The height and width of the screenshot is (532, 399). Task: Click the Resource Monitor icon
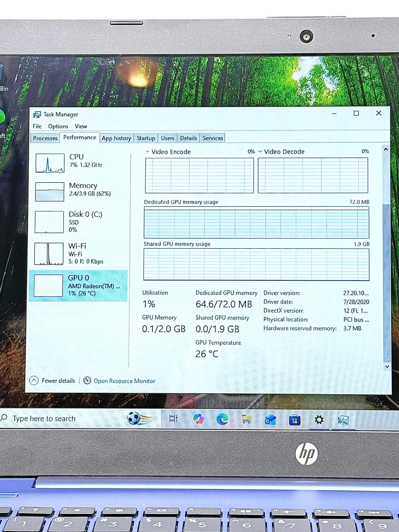(87, 380)
